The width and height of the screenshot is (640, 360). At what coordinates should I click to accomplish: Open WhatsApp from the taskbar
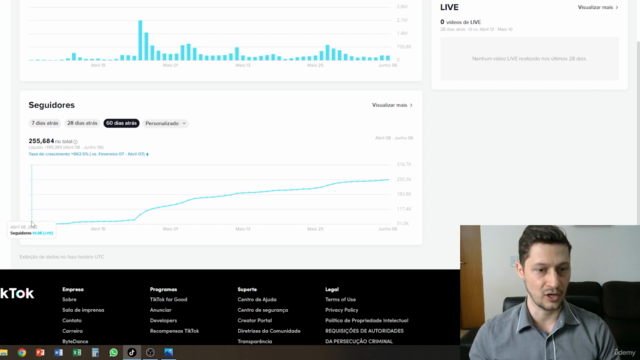(x=113, y=353)
